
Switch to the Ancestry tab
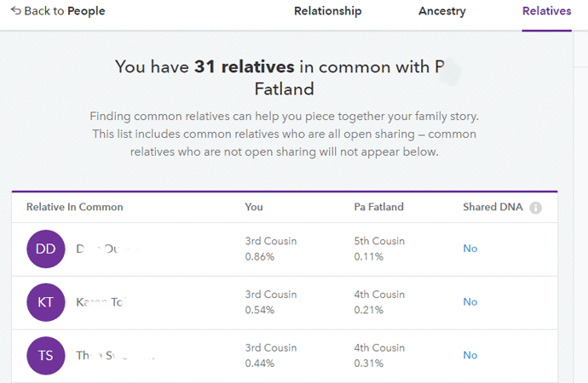442,11
